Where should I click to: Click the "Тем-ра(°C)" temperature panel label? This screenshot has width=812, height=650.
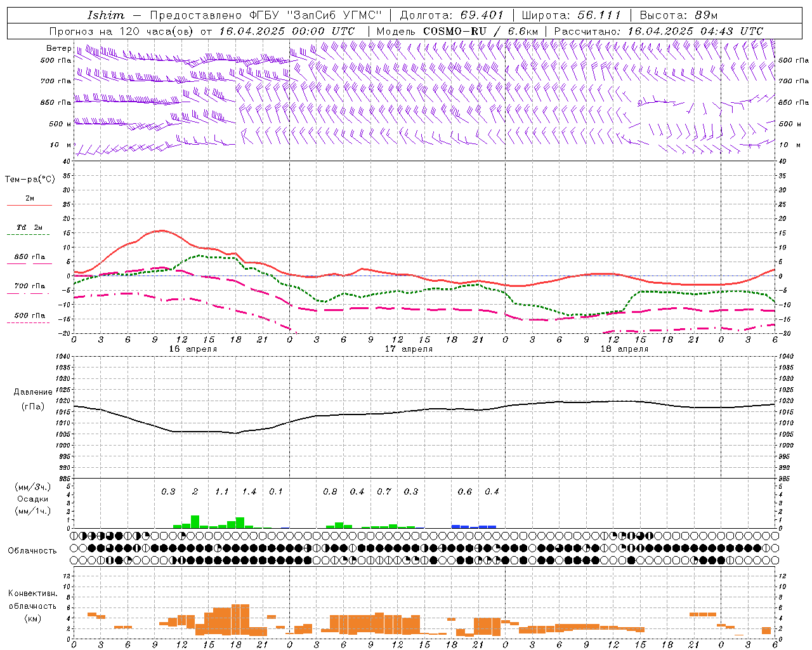pyautogui.click(x=30, y=180)
